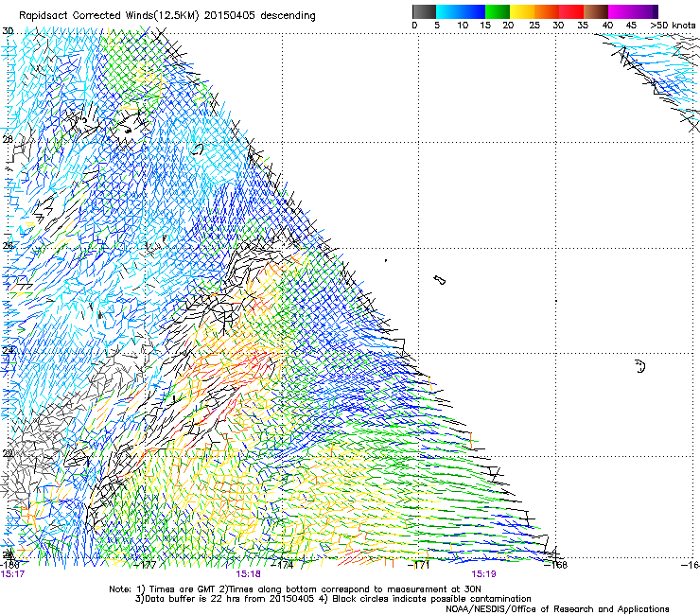Click the red 30-35 knots legend swatch
This screenshot has height=615, width=700.
pyautogui.click(x=571, y=11)
